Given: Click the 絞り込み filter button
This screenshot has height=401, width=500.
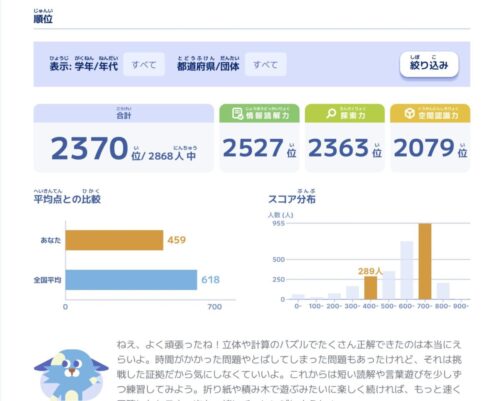Looking at the screenshot, I should (429, 64).
